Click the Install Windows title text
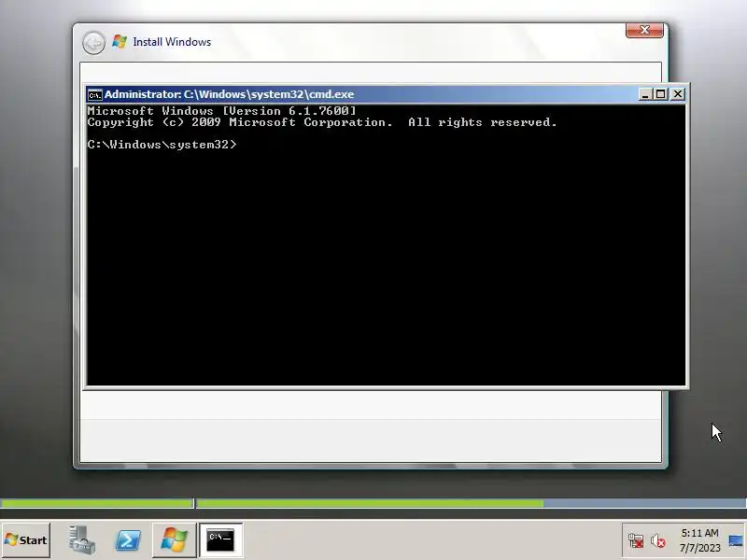Screen dimensions: 747x560 click(172, 42)
